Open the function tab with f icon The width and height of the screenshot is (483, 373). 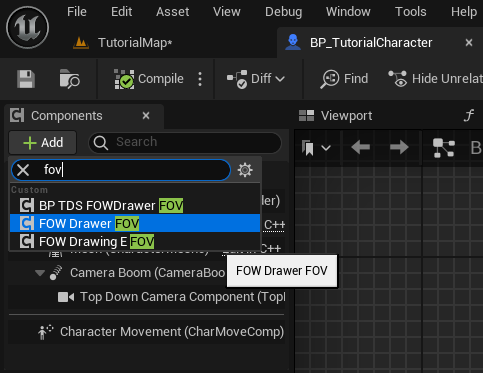[469, 116]
